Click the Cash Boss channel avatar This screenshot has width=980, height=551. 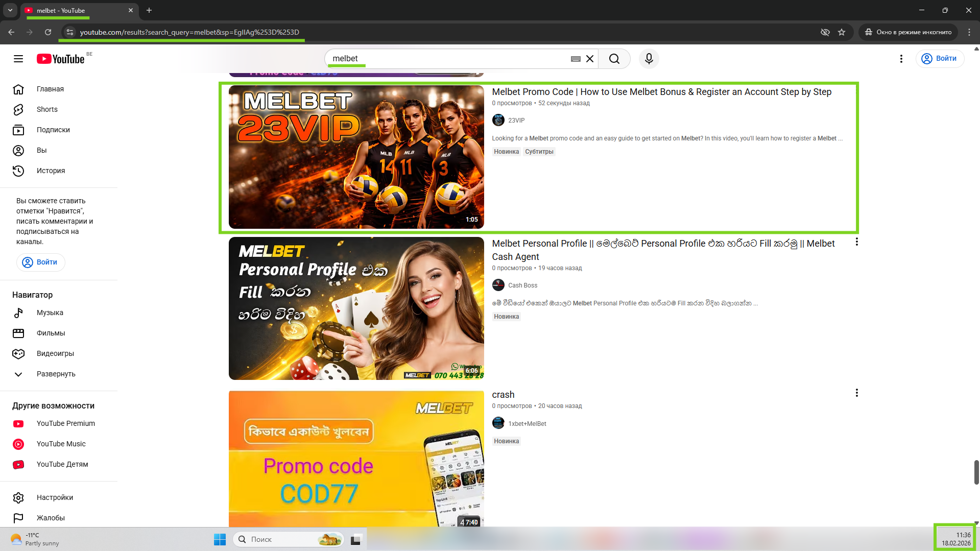[498, 285]
